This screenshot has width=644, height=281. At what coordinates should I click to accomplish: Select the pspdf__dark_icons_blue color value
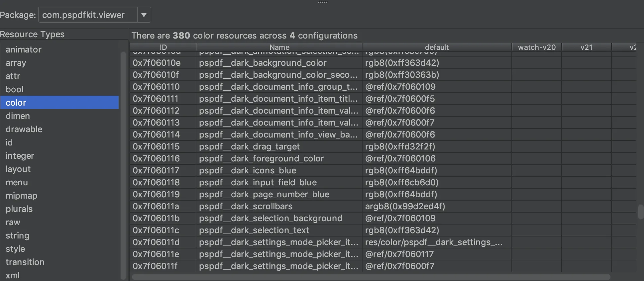coord(401,170)
